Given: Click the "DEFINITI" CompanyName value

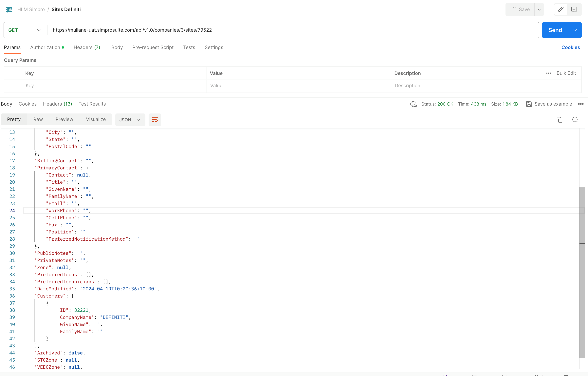Looking at the screenshot, I should tap(114, 317).
